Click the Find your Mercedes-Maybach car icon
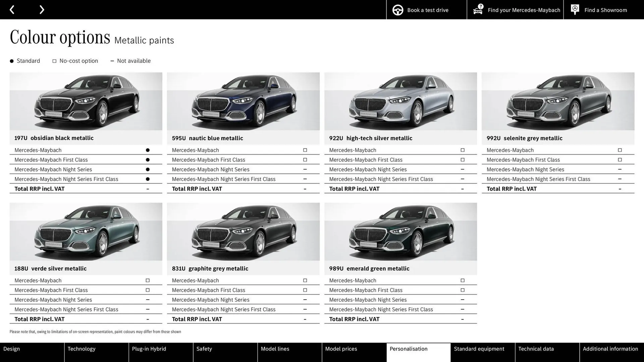Viewport: 644px width, 362px height. click(478, 10)
